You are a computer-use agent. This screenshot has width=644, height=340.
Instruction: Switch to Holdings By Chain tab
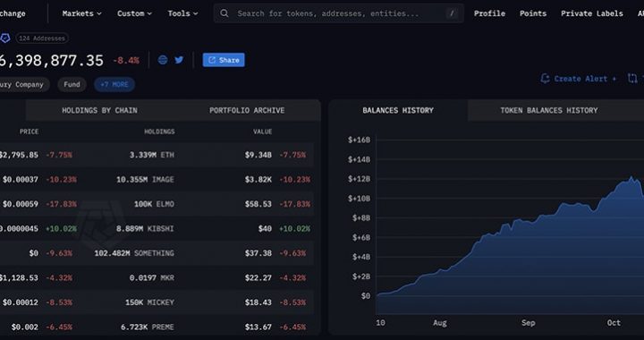[99, 110]
